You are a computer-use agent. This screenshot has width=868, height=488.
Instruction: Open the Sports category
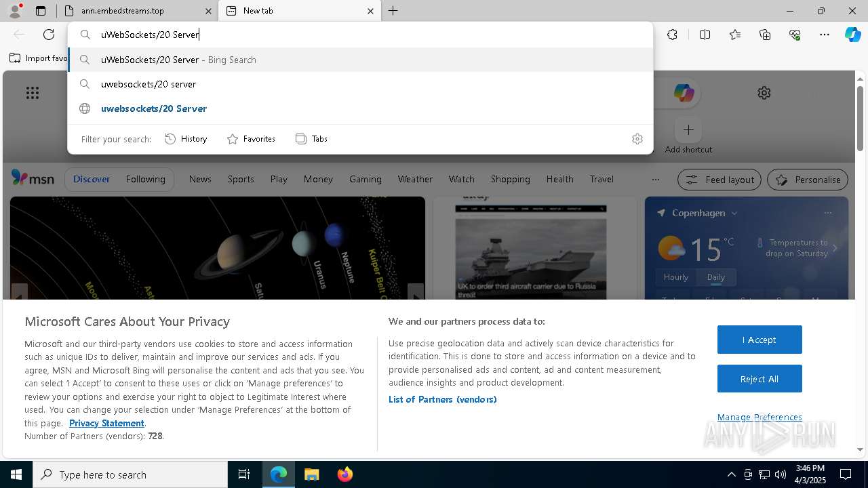[x=241, y=179]
